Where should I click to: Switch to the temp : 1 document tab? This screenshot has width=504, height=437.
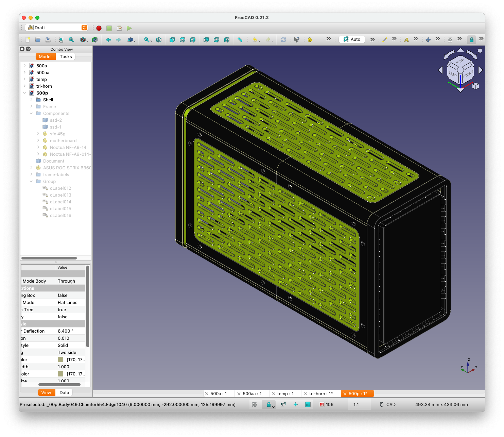[x=285, y=393]
